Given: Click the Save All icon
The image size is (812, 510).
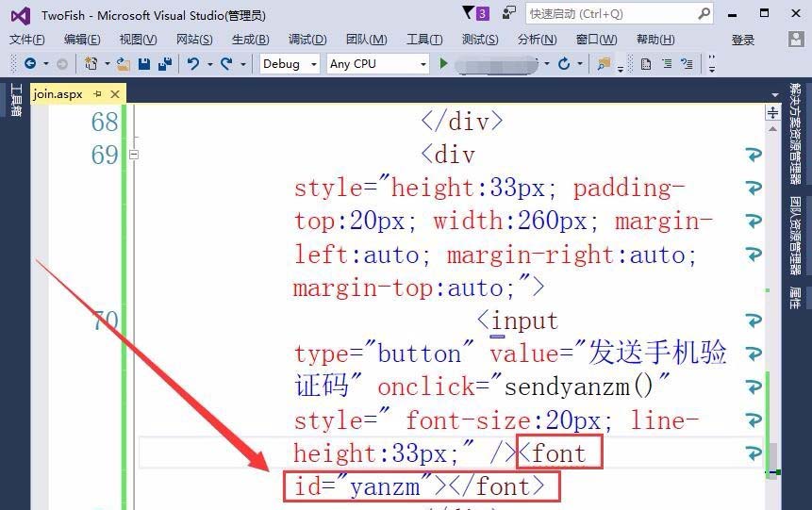Looking at the screenshot, I should (x=165, y=64).
